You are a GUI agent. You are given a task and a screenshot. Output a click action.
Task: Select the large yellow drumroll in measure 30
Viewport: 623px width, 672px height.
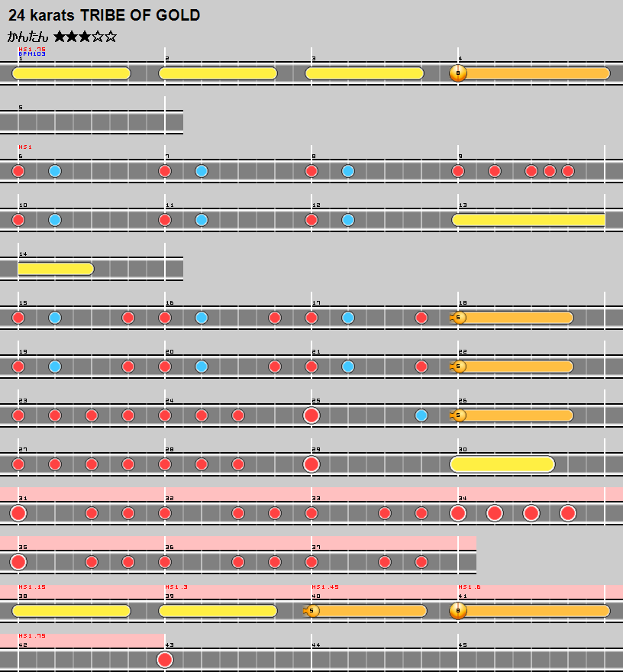point(502,464)
